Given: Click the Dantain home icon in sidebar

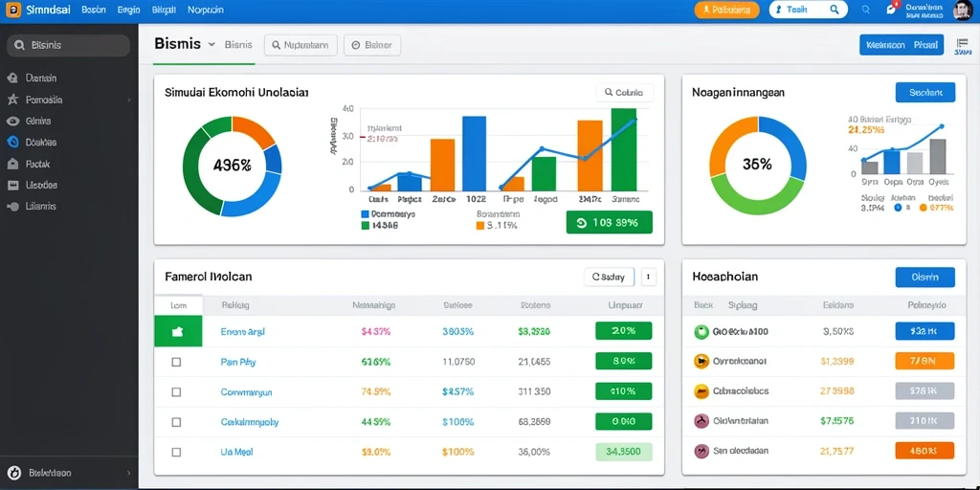Looking at the screenshot, I should coord(11,78).
